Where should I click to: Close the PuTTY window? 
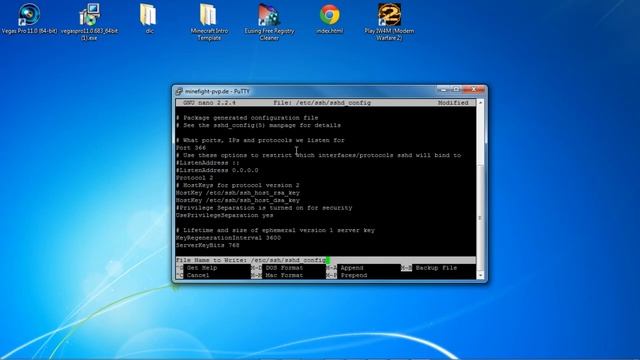click(x=473, y=89)
